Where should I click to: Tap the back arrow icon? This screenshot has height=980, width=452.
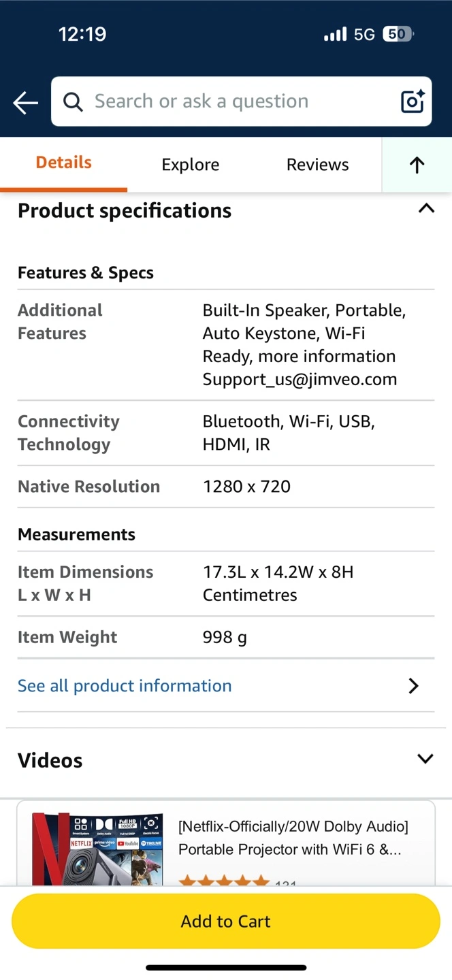[x=25, y=103]
